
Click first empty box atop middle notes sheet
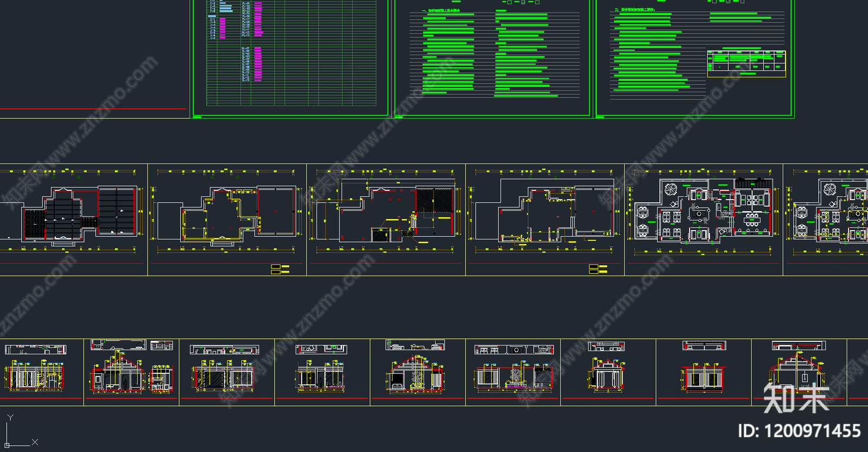coord(509,2)
